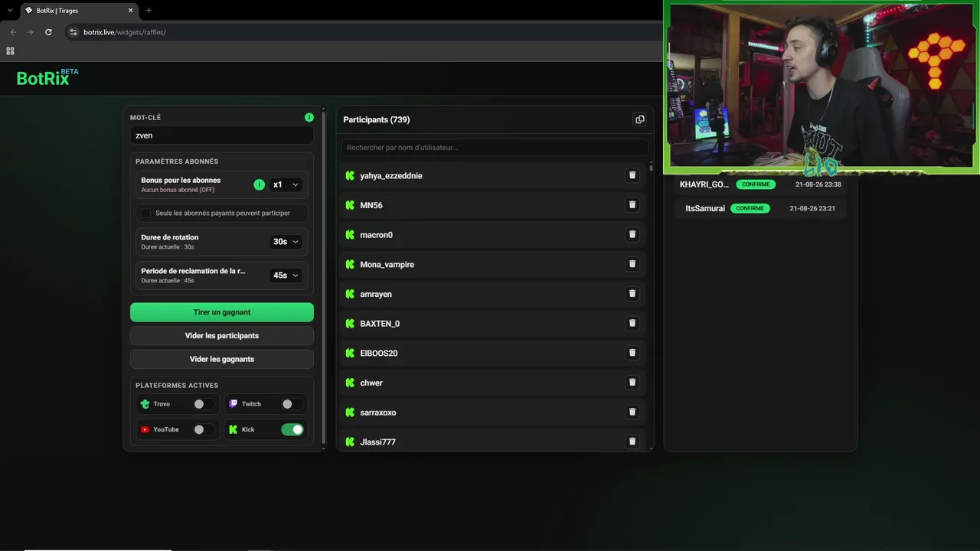Go back in browser history
The width and height of the screenshot is (980, 551).
point(12,32)
